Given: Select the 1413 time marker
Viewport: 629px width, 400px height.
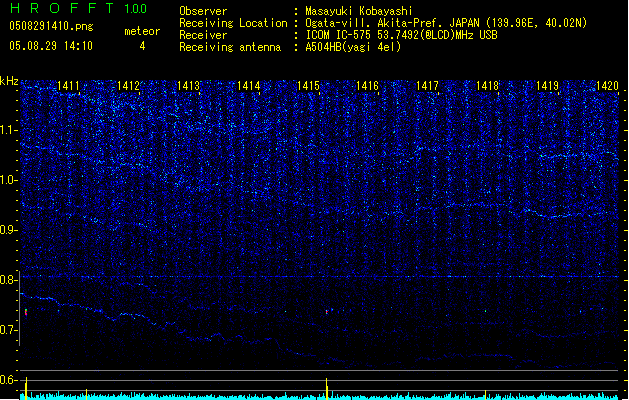Looking at the screenshot, I should click(189, 87).
